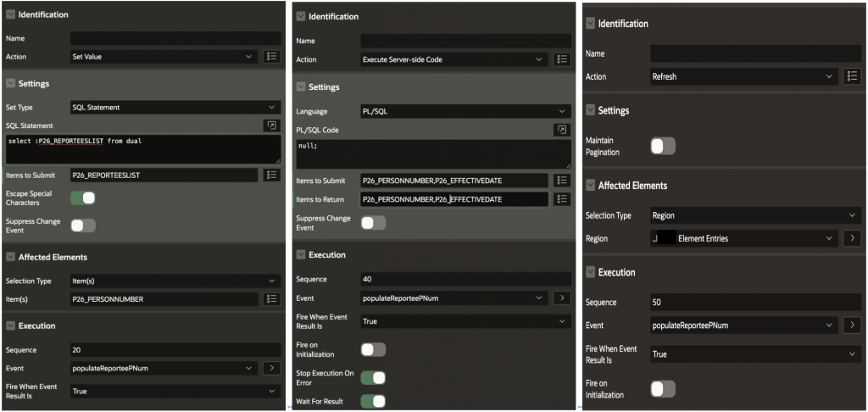Click the list icon beside Set Value action

click(x=272, y=57)
